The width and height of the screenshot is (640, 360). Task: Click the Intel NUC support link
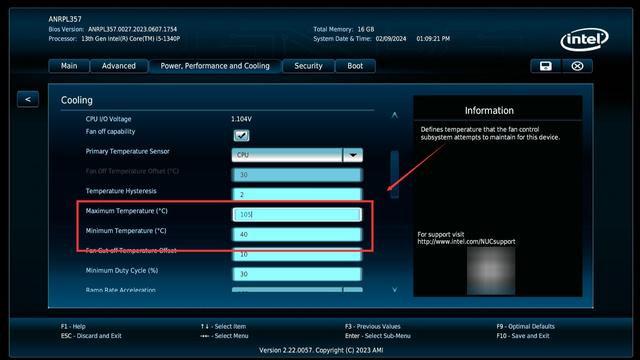[466, 242]
